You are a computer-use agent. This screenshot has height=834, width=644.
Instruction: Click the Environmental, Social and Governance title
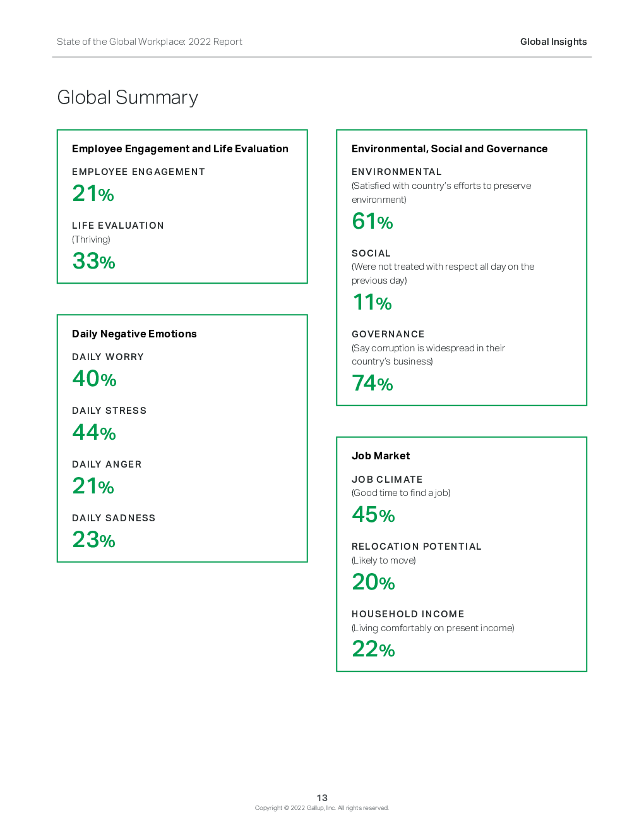coord(450,148)
